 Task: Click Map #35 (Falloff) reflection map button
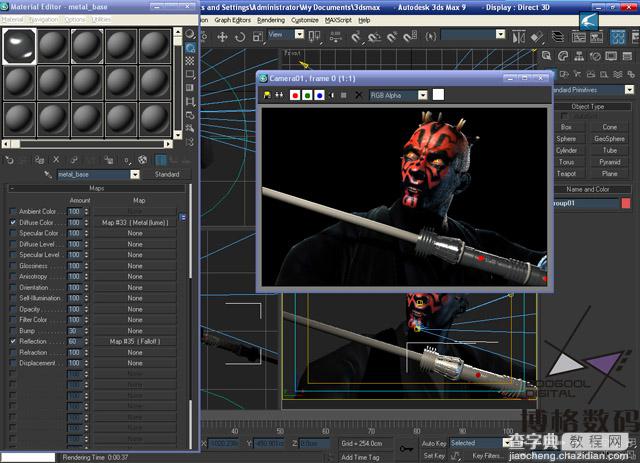[135, 341]
